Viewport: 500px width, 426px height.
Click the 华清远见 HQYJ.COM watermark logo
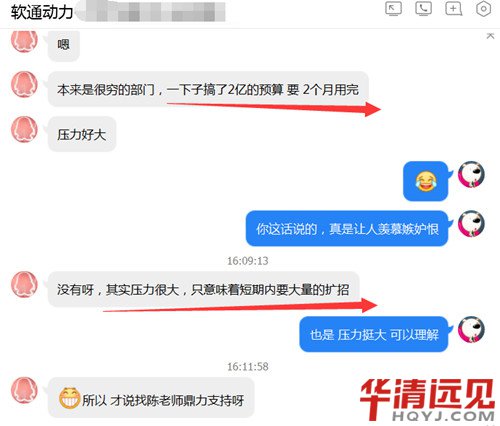[428, 400]
